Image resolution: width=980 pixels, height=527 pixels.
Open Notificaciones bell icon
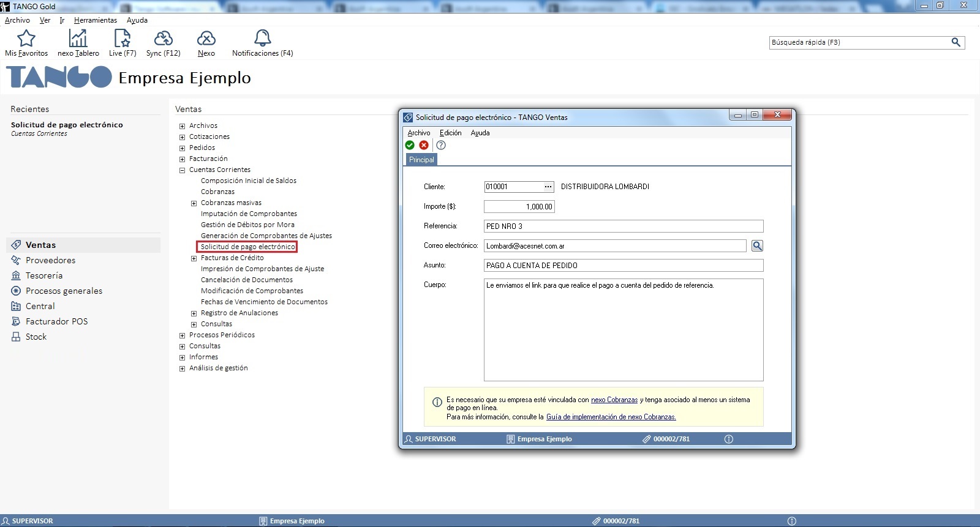262,39
